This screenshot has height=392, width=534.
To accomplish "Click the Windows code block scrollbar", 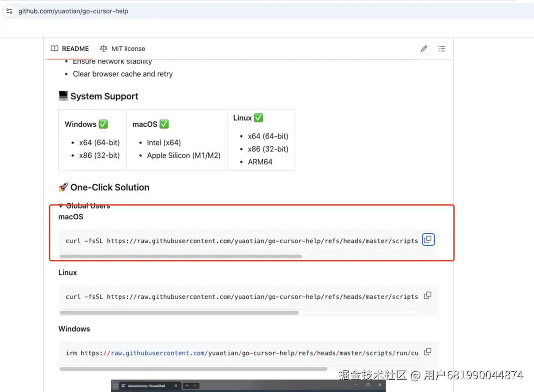I will 193,369.
